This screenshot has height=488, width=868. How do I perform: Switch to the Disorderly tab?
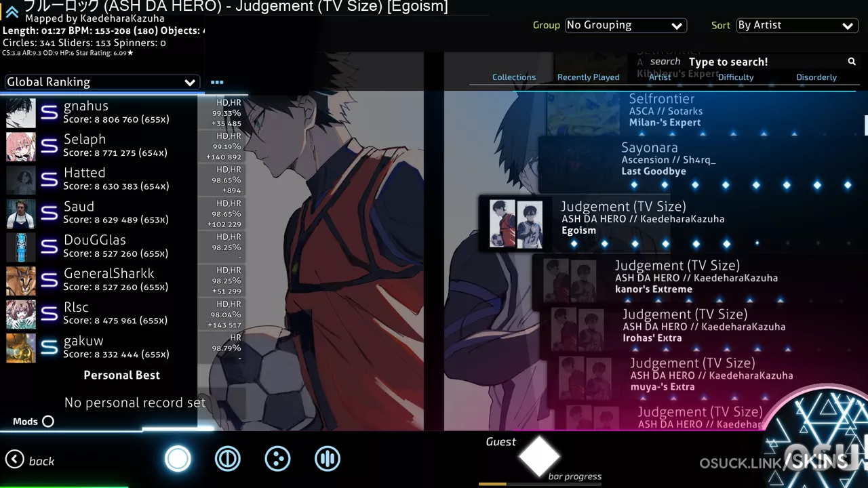tap(816, 77)
